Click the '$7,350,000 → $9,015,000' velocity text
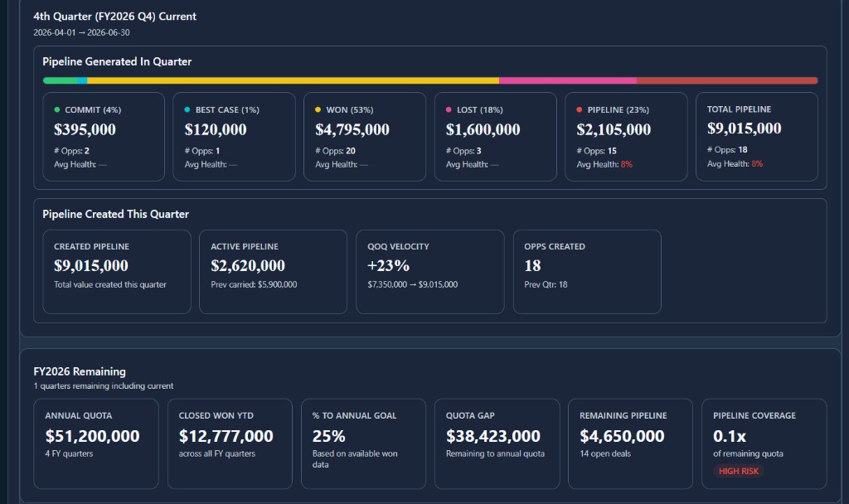849x504 pixels. point(413,284)
